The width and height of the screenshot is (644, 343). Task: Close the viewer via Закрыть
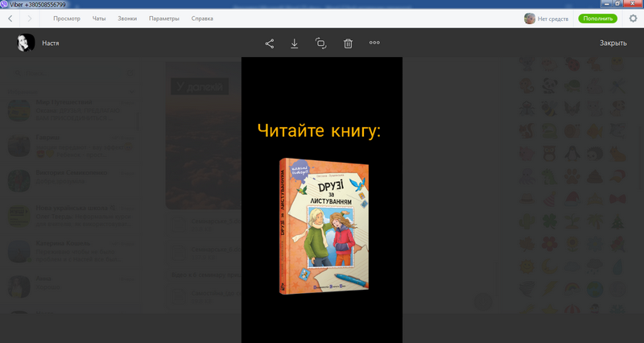coord(613,43)
